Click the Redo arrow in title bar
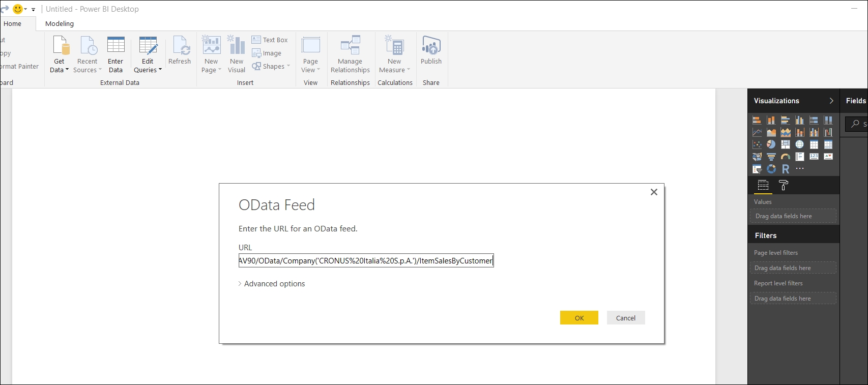This screenshot has width=868, height=385. (5, 9)
